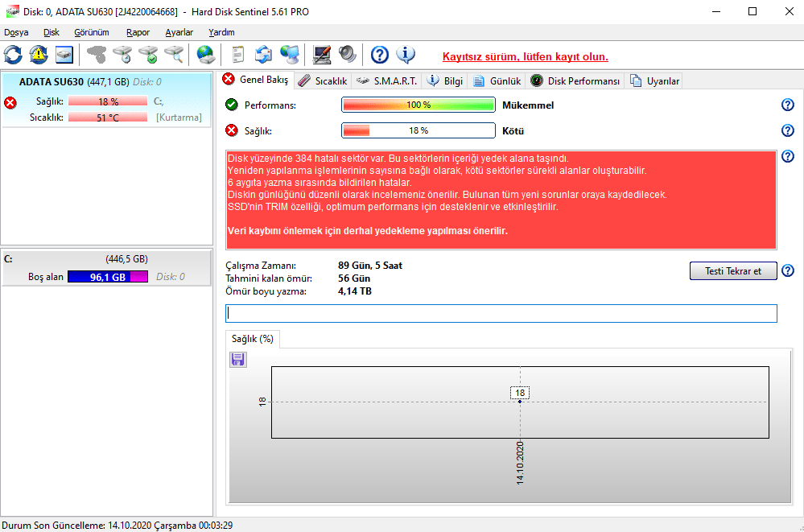Click help icon beside Testi Tekrar et
Screen dimensions: 804x532
788,270
